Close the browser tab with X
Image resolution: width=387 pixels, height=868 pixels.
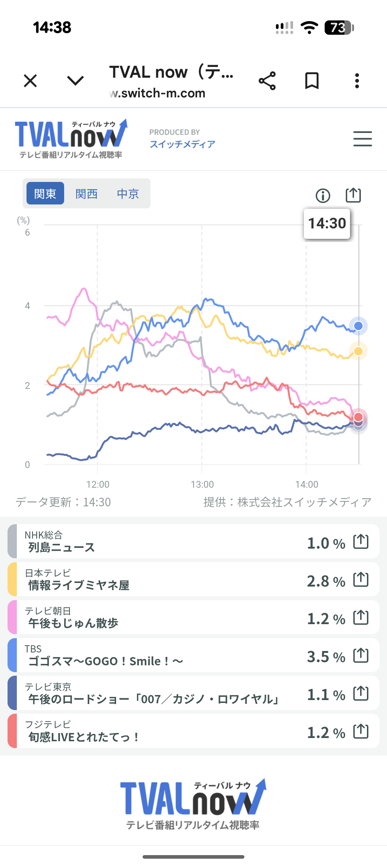point(30,81)
